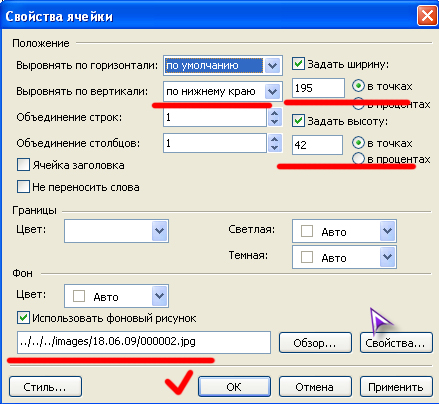Toggle the 'Задать высоту' checkbox

[298, 121]
